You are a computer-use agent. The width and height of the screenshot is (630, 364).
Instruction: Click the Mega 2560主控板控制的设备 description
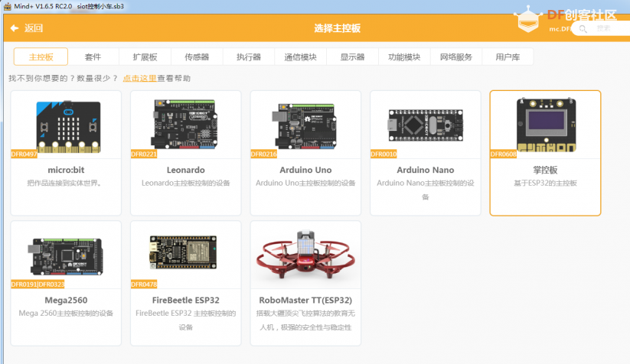[66, 314]
